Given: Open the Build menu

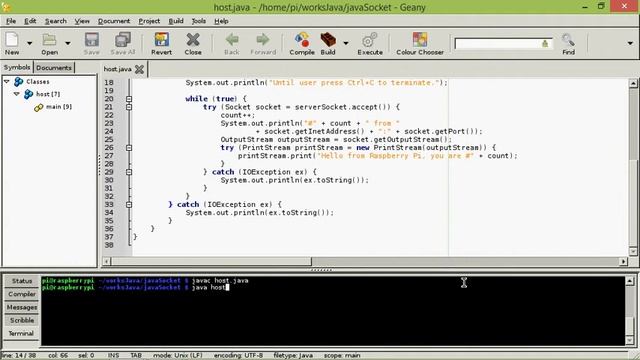Looking at the screenshot, I should click(x=176, y=21).
